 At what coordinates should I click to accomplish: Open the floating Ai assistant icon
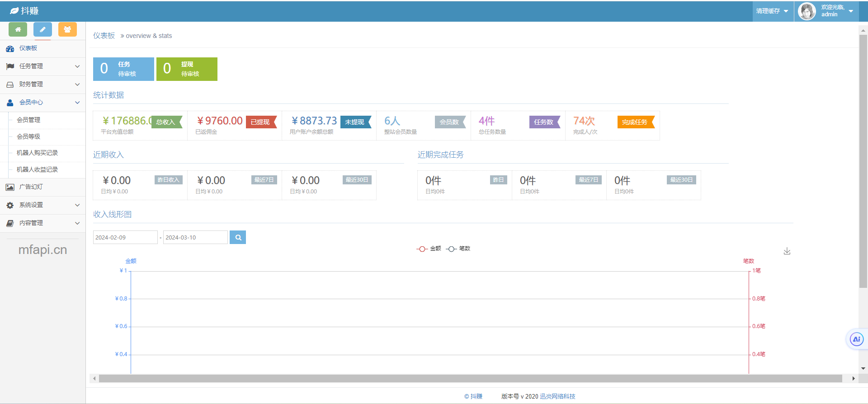[x=856, y=339]
